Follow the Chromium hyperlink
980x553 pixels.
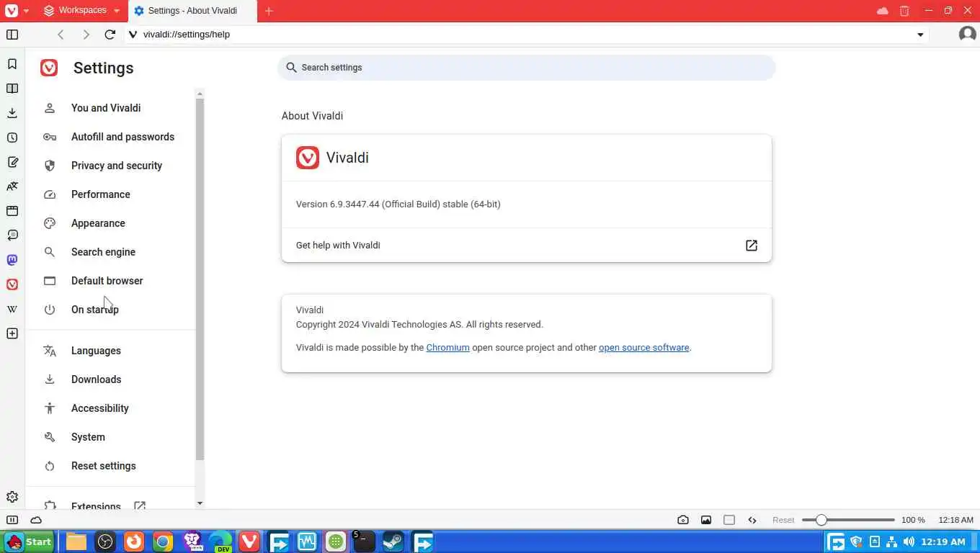[x=447, y=348]
